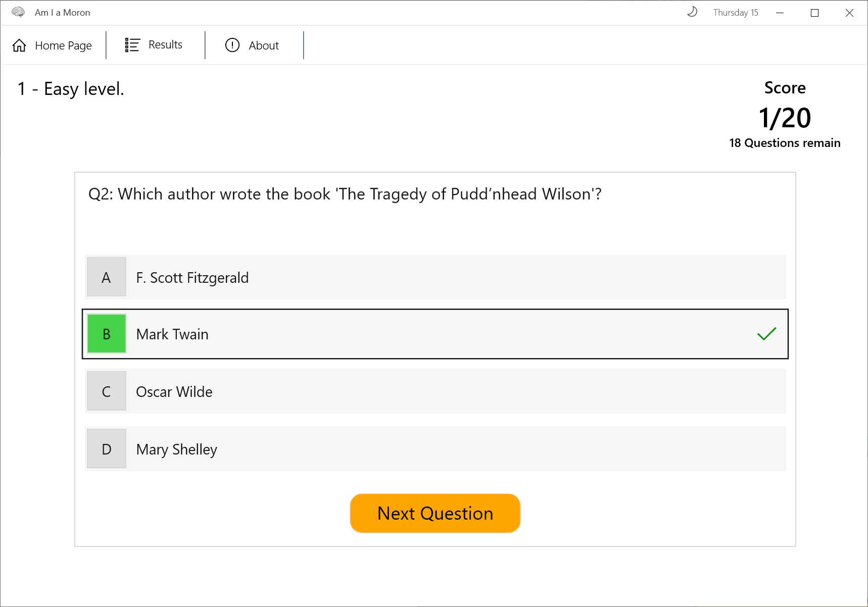Click the Mark Twain answer text
The image size is (868, 607).
(x=172, y=334)
